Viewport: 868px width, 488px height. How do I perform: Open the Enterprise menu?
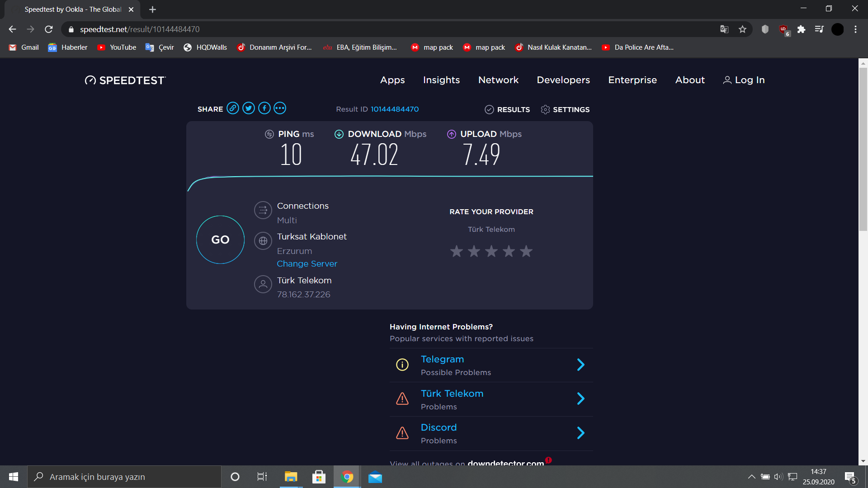[632, 80]
